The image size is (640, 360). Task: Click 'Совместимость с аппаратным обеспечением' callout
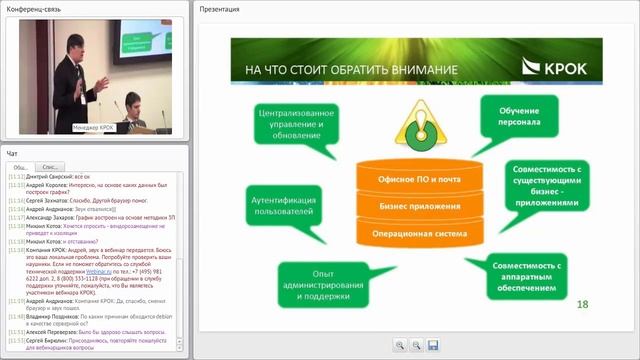(527, 277)
